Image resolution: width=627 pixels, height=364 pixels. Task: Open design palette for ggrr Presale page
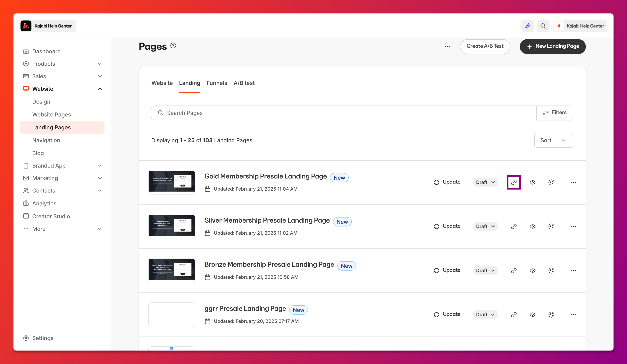pos(551,315)
